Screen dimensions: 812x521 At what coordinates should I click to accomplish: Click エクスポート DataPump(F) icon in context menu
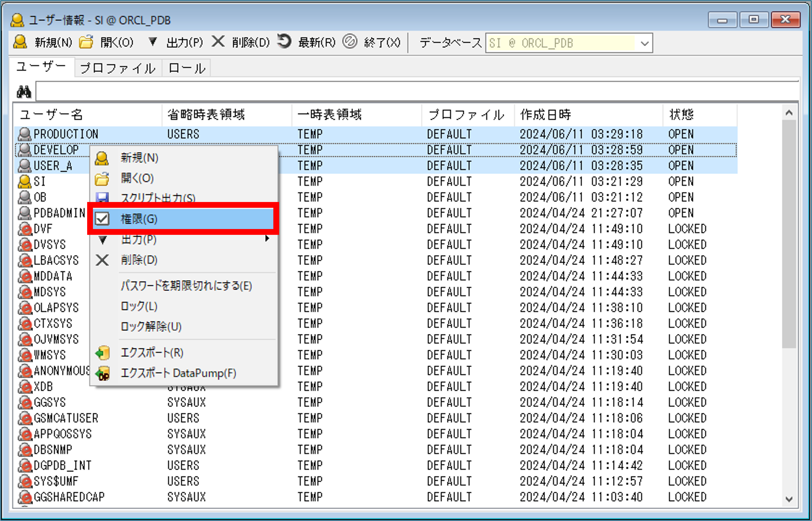pyautogui.click(x=102, y=373)
